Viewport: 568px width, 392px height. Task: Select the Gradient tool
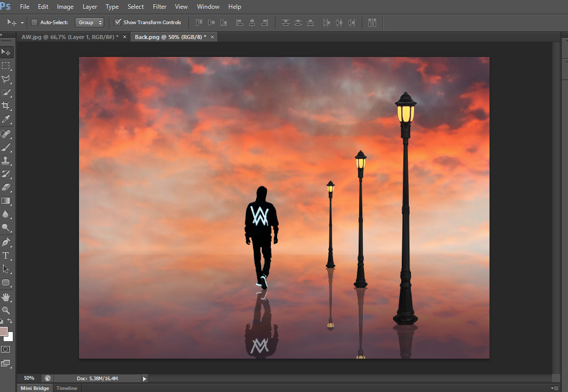click(6, 201)
